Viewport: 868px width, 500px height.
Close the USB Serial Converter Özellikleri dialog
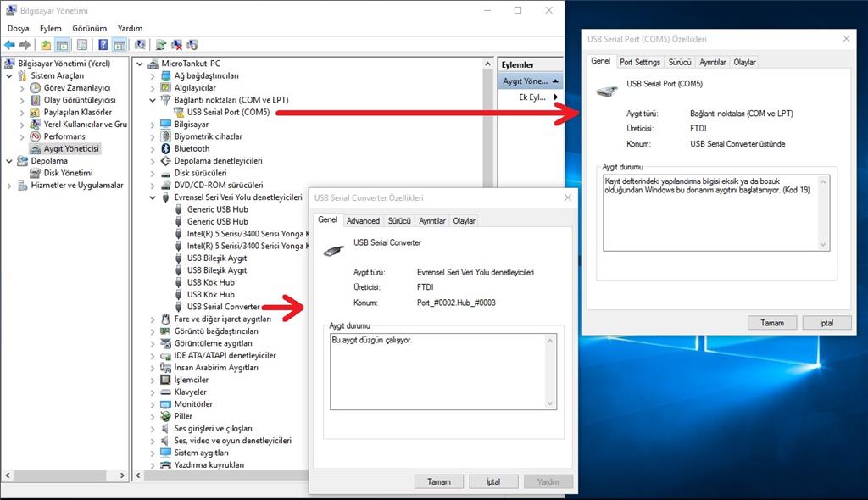[x=568, y=197]
